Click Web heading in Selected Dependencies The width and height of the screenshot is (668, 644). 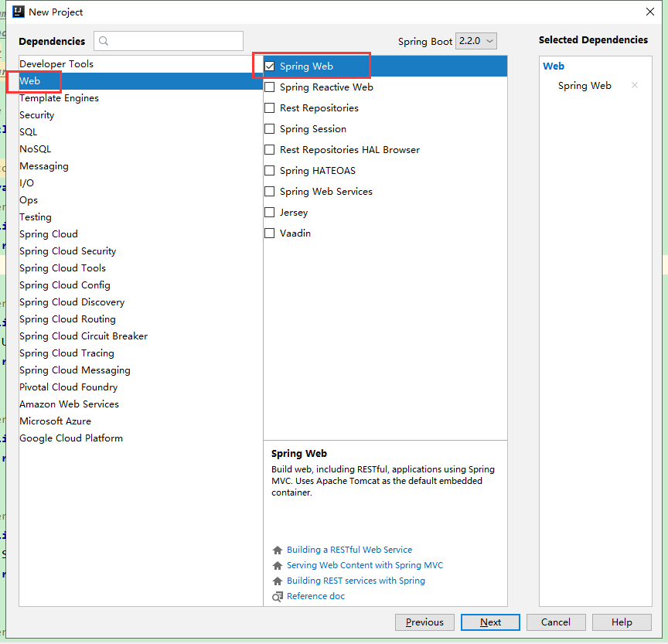(554, 66)
